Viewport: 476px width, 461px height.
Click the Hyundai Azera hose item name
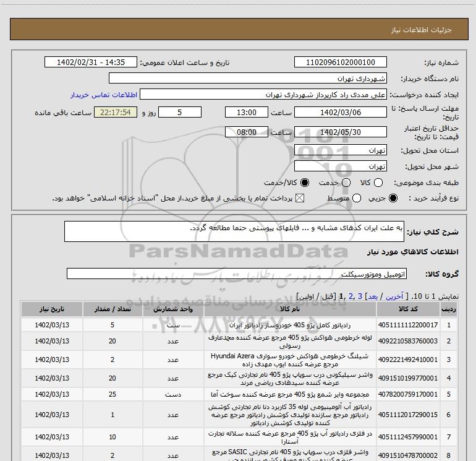290,360
